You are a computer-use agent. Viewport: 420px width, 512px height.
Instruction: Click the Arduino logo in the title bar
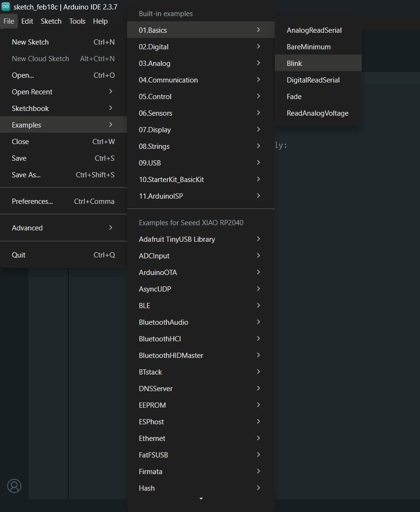(6, 7)
